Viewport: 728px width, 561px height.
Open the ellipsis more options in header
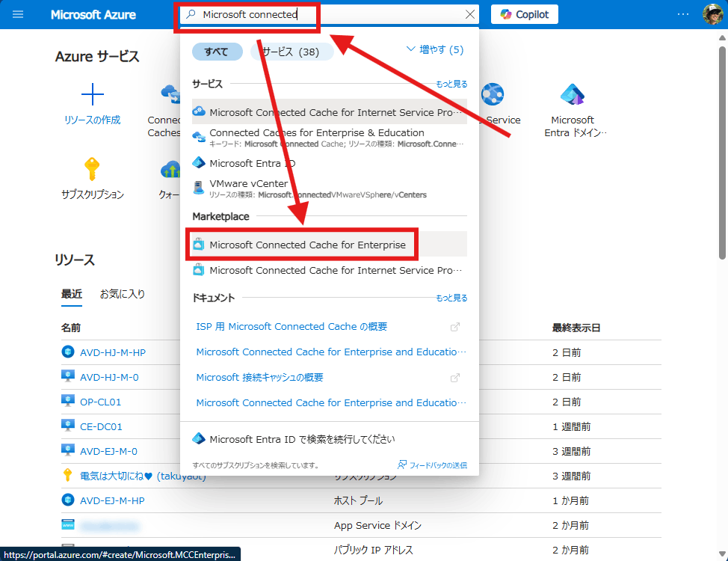tap(683, 14)
